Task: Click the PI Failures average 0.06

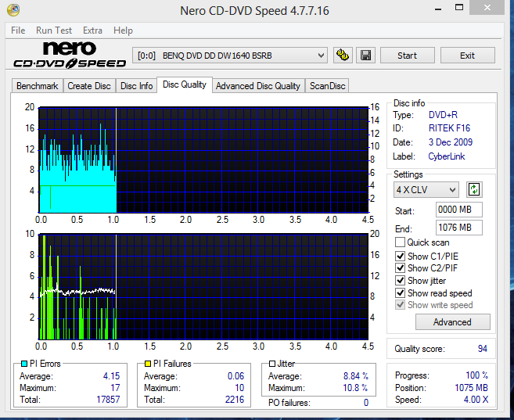Action: tap(236, 376)
